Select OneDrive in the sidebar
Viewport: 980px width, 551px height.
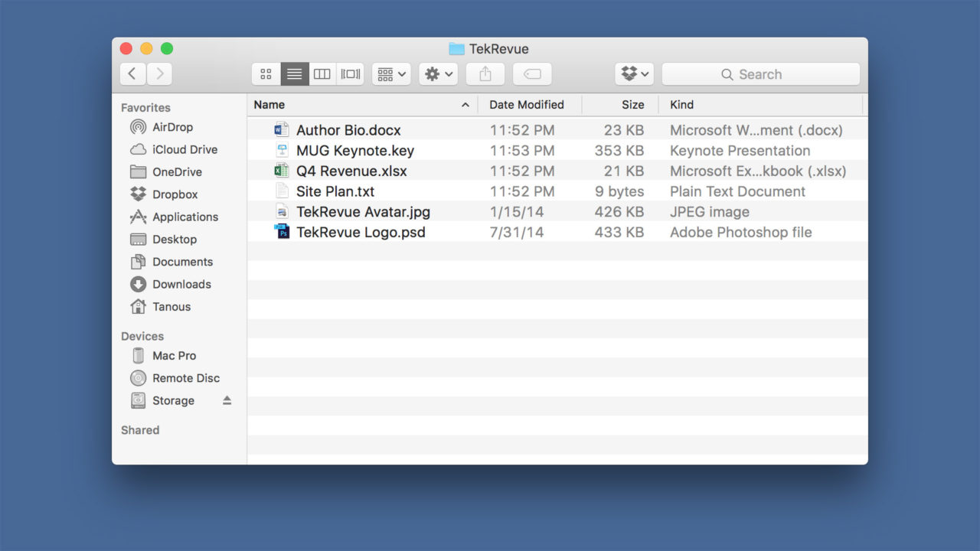pyautogui.click(x=177, y=172)
